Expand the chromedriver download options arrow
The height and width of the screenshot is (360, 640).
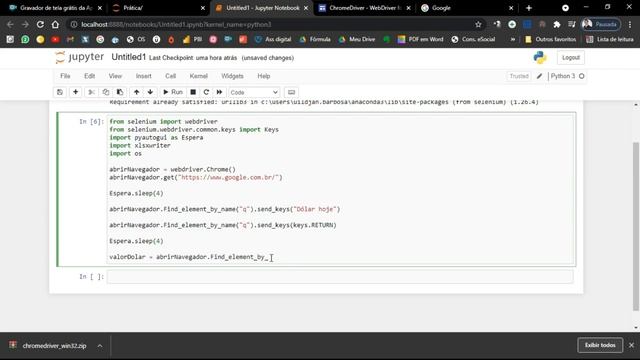(x=100, y=346)
